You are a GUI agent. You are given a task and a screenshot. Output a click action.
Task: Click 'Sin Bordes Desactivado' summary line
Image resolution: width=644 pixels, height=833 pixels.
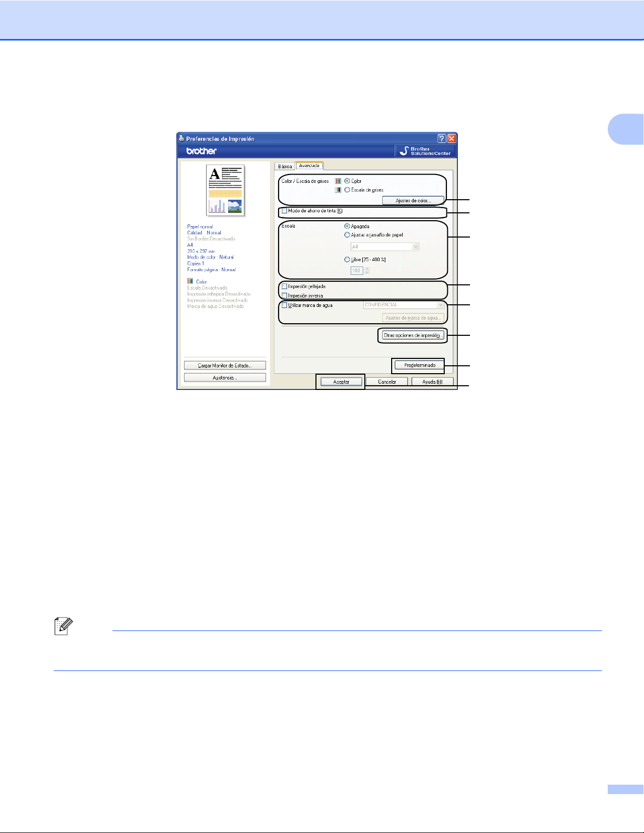tap(211, 239)
